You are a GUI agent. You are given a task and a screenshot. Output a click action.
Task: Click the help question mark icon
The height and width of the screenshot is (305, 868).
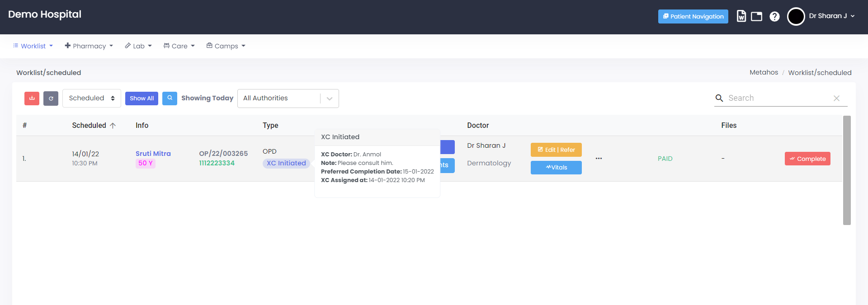click(x=775, y=16)
